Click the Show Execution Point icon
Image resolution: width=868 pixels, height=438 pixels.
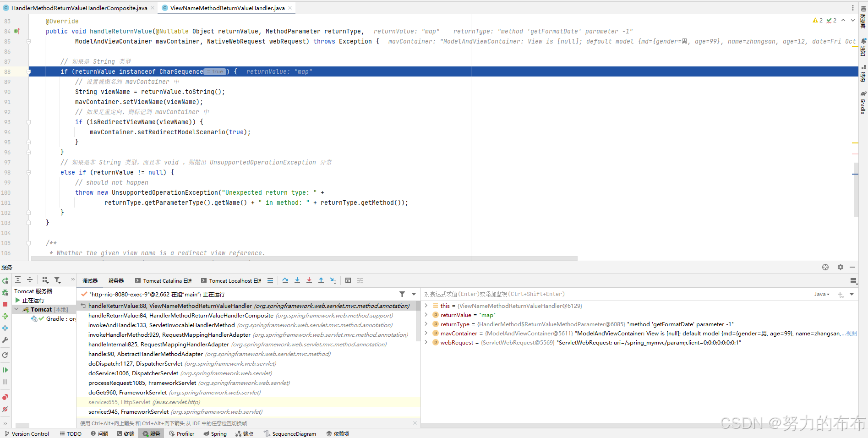tap(270, 280)
